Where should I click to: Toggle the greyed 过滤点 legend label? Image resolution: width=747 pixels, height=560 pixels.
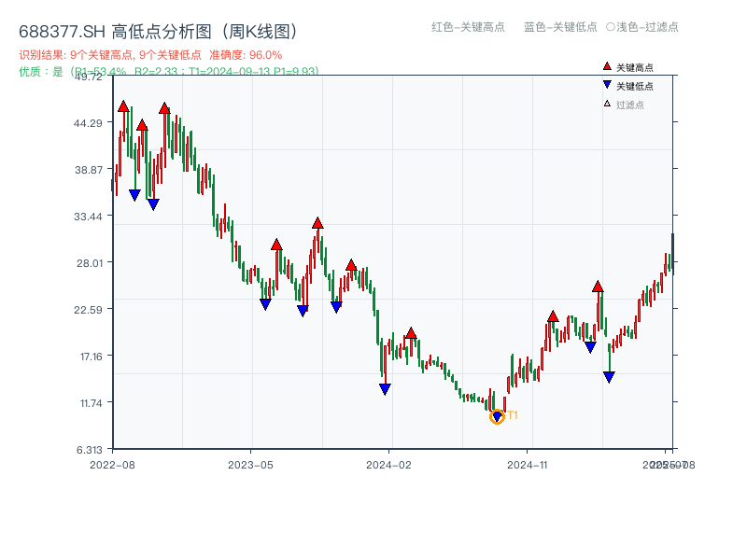tap(629, 105)
